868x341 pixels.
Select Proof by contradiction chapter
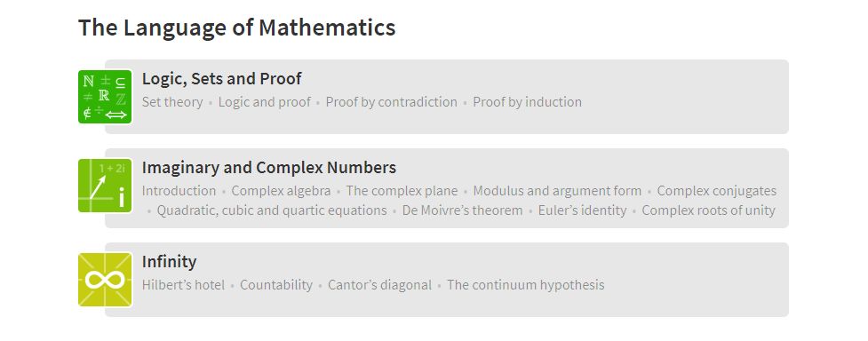(392, 102)
